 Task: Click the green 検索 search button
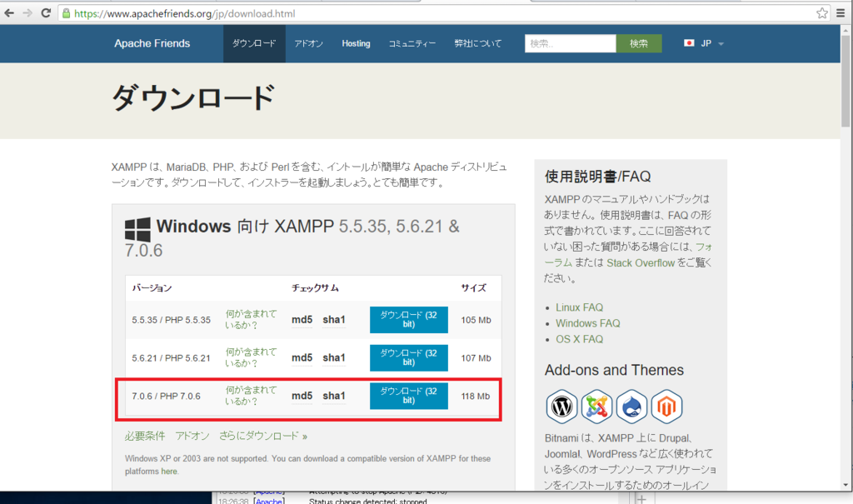coord(639,43)
